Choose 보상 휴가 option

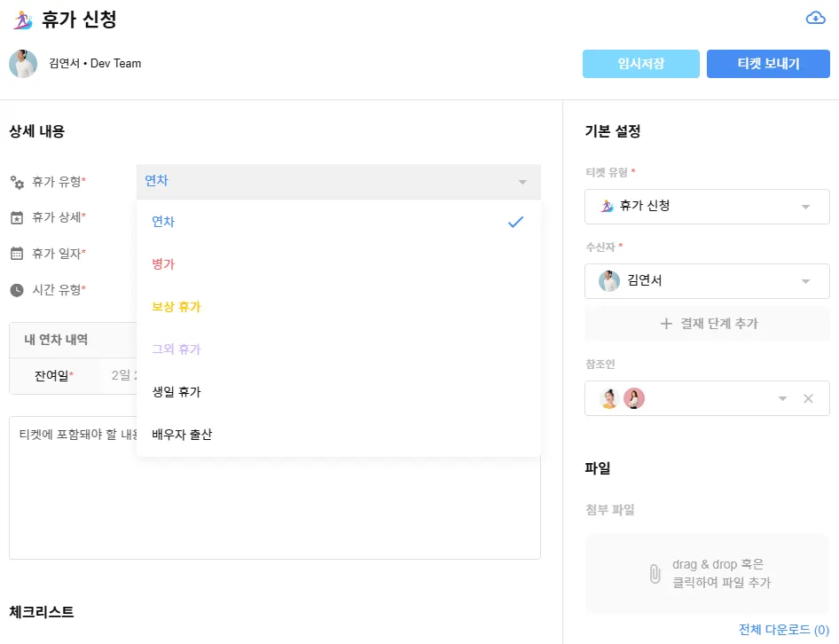pos(176,307)
